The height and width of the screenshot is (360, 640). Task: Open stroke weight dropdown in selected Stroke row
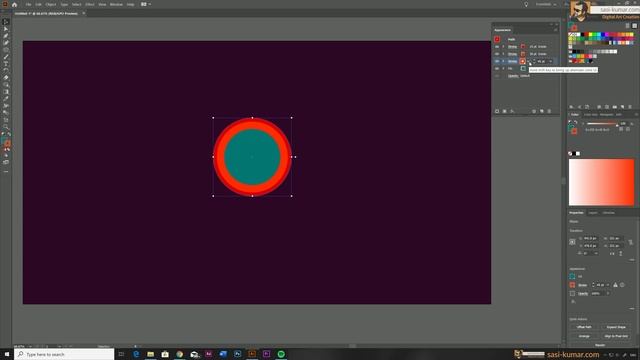(551, 61)
